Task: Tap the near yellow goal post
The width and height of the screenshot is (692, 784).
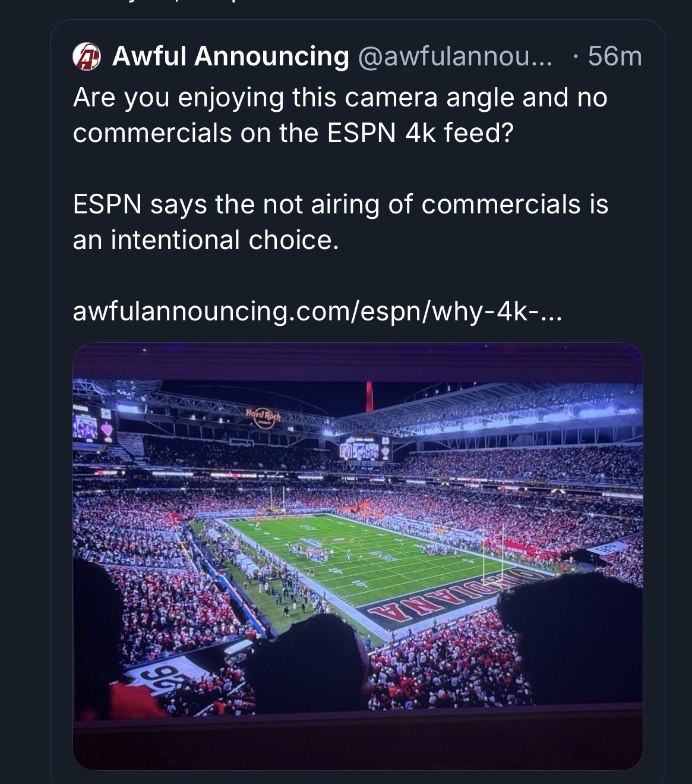Action: [x=492, y=553]
